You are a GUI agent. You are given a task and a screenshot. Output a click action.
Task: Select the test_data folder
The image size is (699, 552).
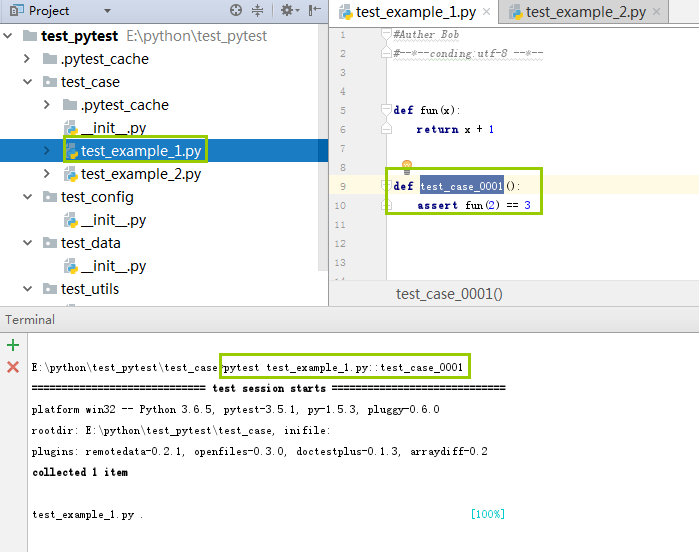click(x=90, y=243)
